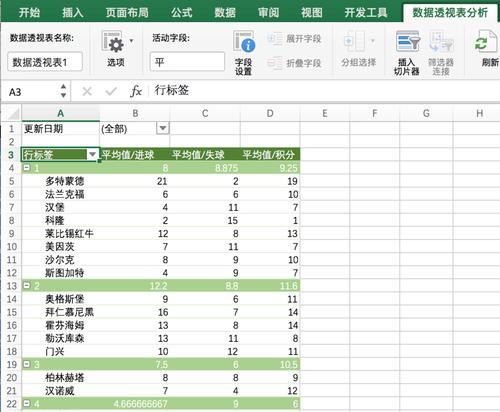
Task: Click the 4.666666667 value cell
Action: click(135, 404)
